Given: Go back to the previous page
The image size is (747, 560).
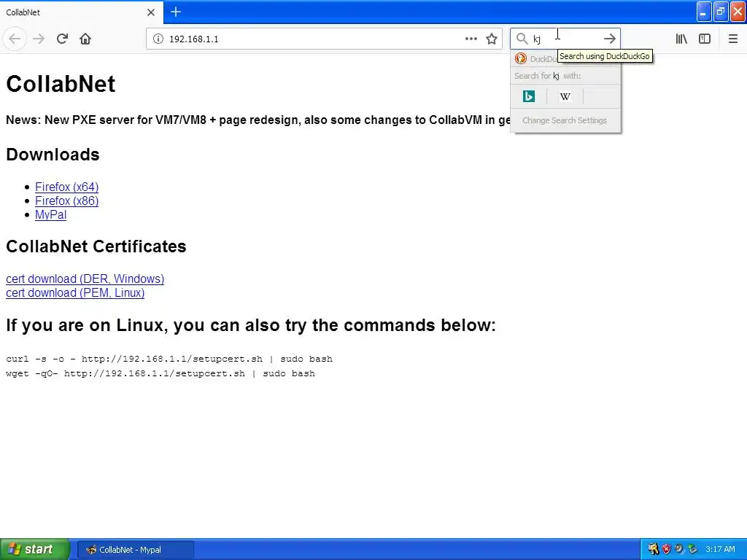Looking at the screenshot, I should [15, 39].
